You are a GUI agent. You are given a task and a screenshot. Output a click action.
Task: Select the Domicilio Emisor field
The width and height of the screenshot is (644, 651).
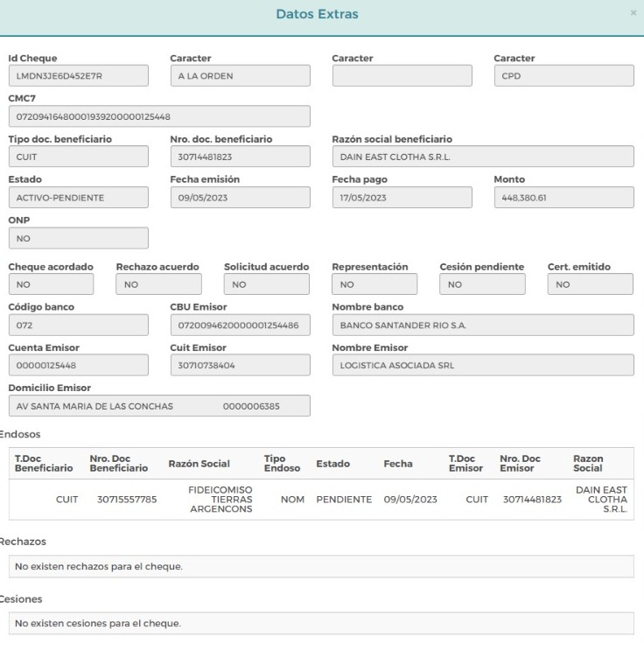(x=159, y=406)
